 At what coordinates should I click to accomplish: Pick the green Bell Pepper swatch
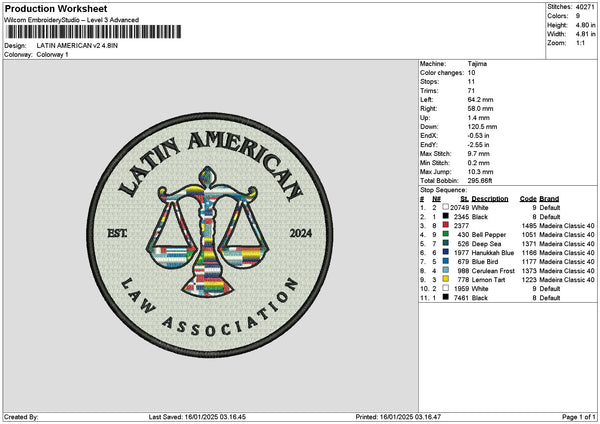(445, 234)
